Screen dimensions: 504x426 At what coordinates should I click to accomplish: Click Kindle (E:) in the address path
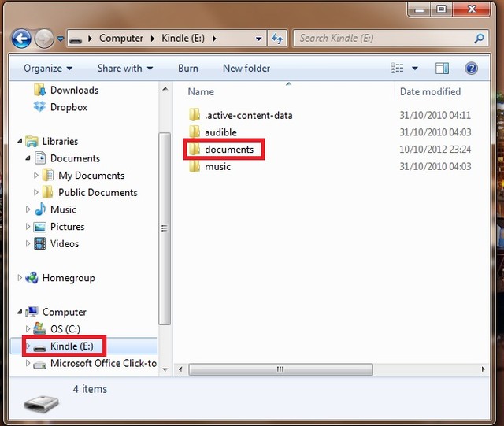(x=183, y=39)
